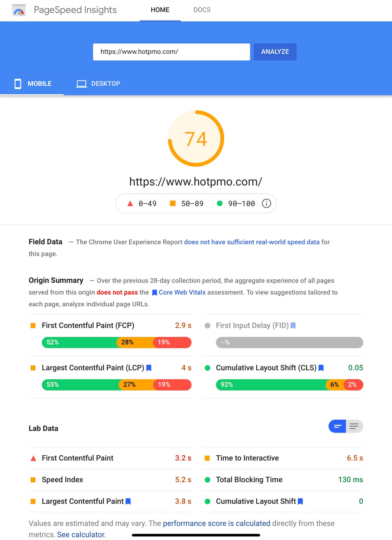This screenshot has height=540, width=392.
Task: Click the Lab Data Cumulative Layout Shift bookmark
Action: pyautogui.click(x=300, y=501)
